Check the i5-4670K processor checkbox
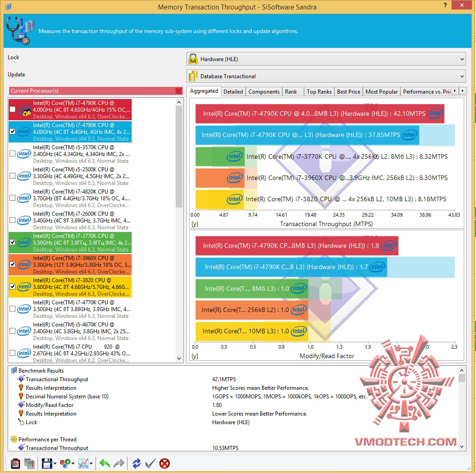 13,331
